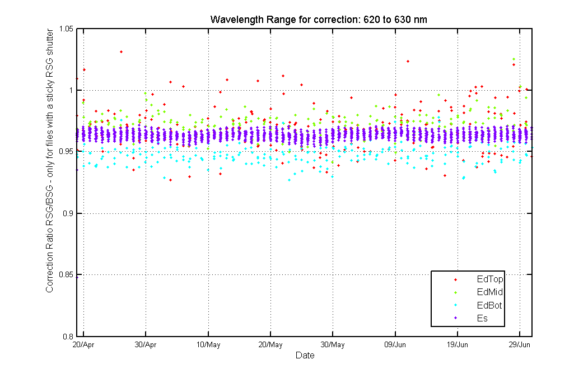Select the EdMid legend entry
Screen dimensions: 588x378
point(490,292)
